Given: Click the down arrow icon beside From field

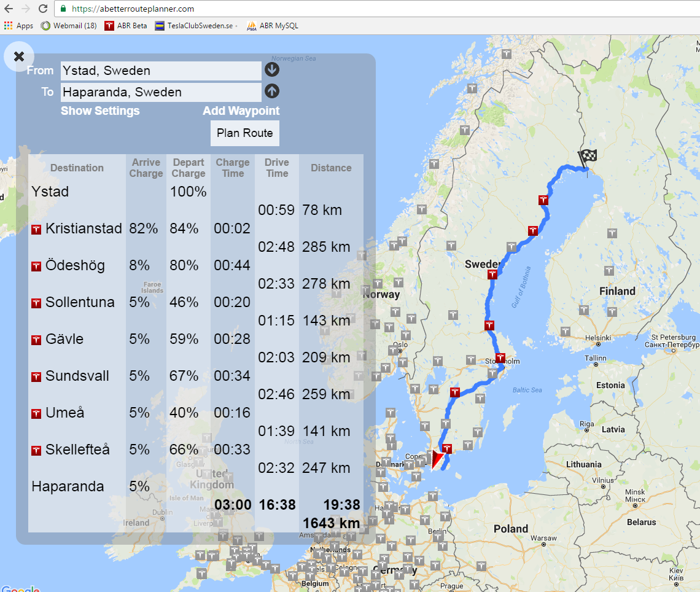Looking at the screenshot, I should [x=272, y=69].
